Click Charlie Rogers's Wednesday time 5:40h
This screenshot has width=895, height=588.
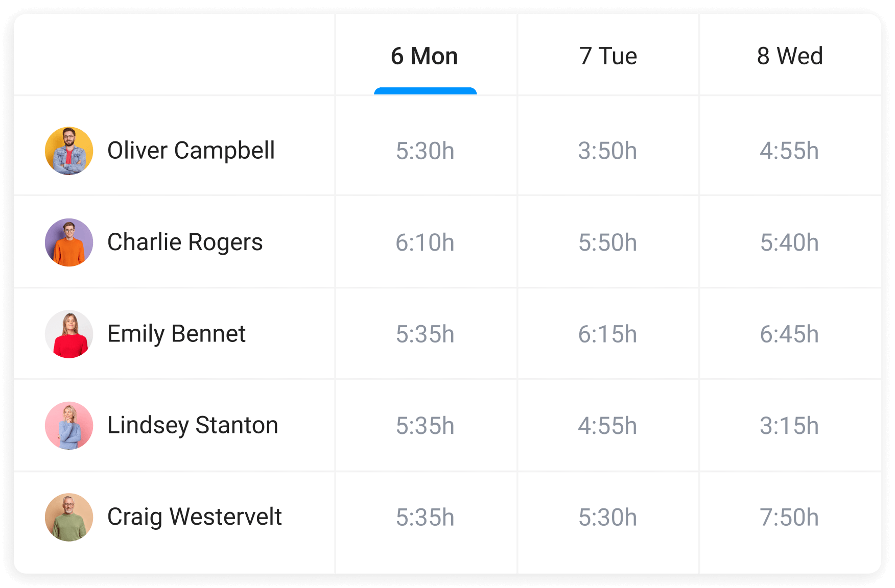(x=791, y=242)
